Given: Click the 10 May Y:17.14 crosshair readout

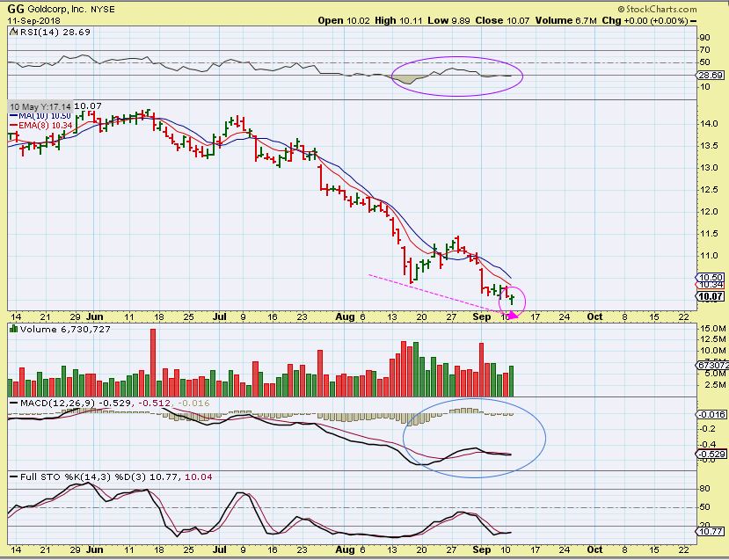Looking at the screenshot, I should click(x=40, y=106).
